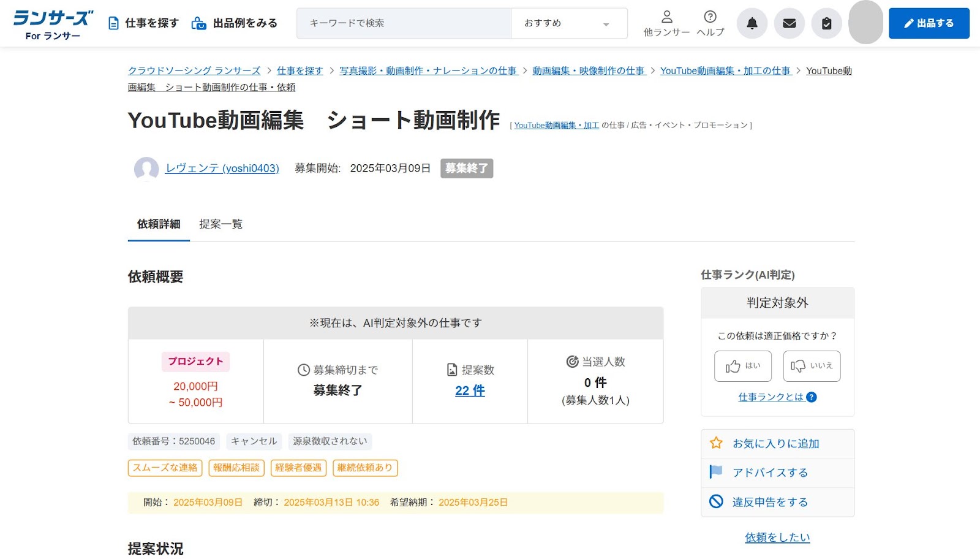Viewport: 980px width, 559px height.
Task: Click the 源泉徴収されない label
Action: click(330, 441)
